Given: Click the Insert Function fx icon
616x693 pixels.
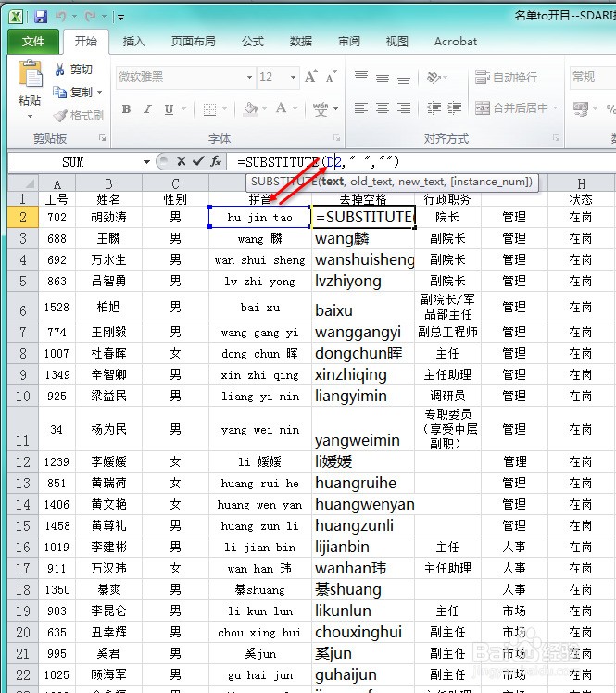Looking at the screenshot, I should (x=216, y=161).
